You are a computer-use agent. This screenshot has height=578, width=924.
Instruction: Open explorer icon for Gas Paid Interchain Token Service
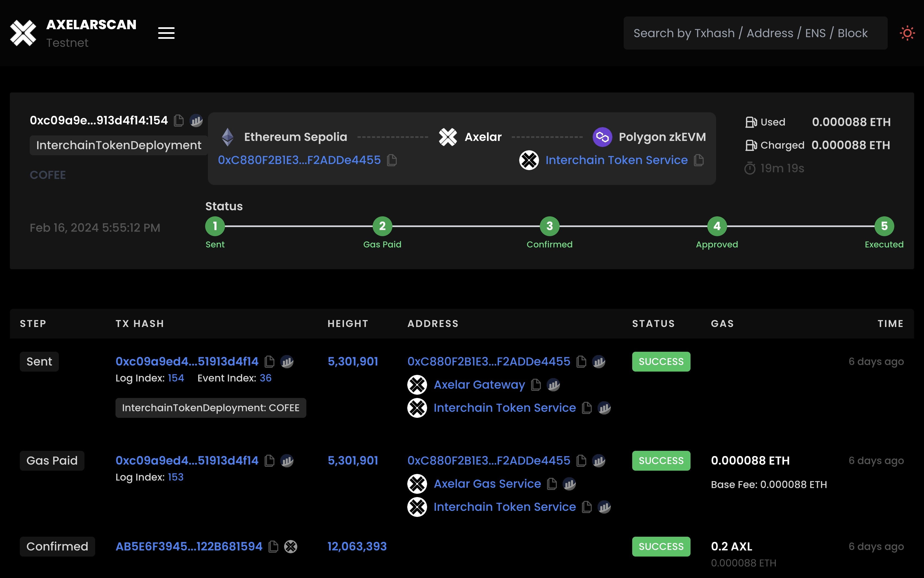coord(604,507)
